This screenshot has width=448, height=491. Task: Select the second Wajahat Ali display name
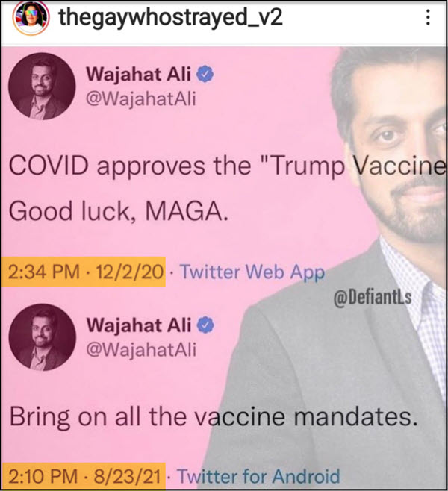click(x=139, y=325)
